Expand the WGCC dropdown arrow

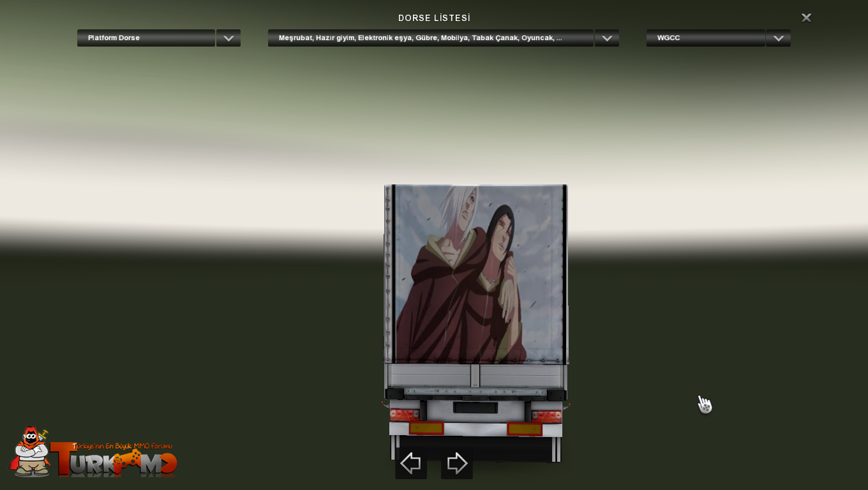tap(778, 38)
